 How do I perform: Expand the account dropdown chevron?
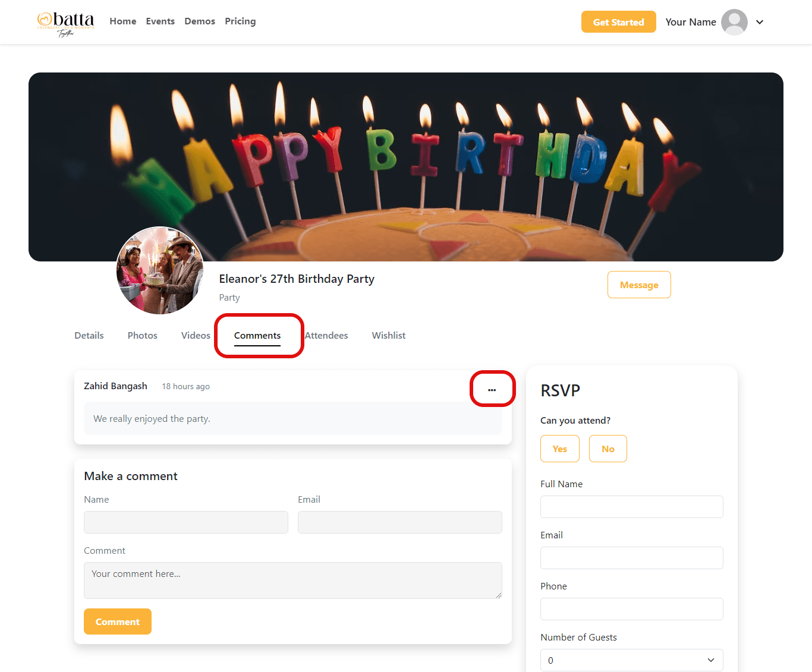click(760, 22)
